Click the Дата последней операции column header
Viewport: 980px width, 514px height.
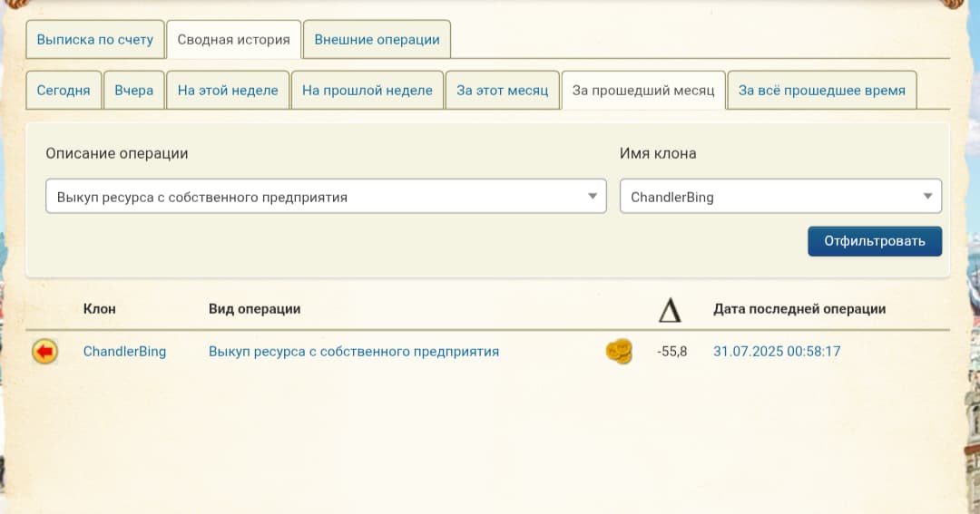point(799,309)
